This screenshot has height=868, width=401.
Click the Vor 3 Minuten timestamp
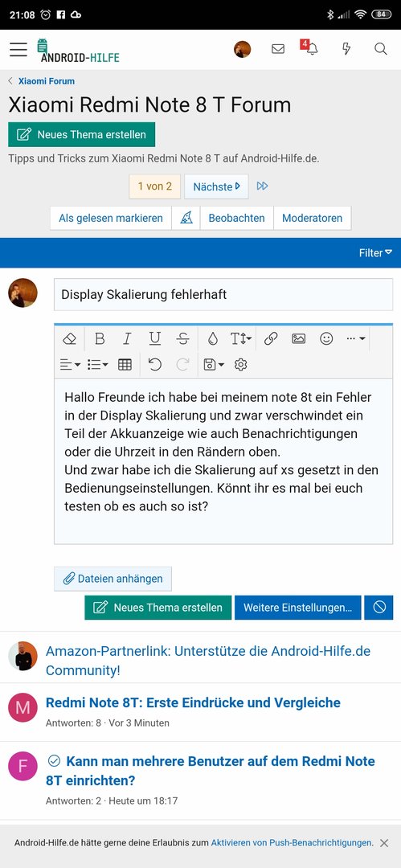[139, 723]
